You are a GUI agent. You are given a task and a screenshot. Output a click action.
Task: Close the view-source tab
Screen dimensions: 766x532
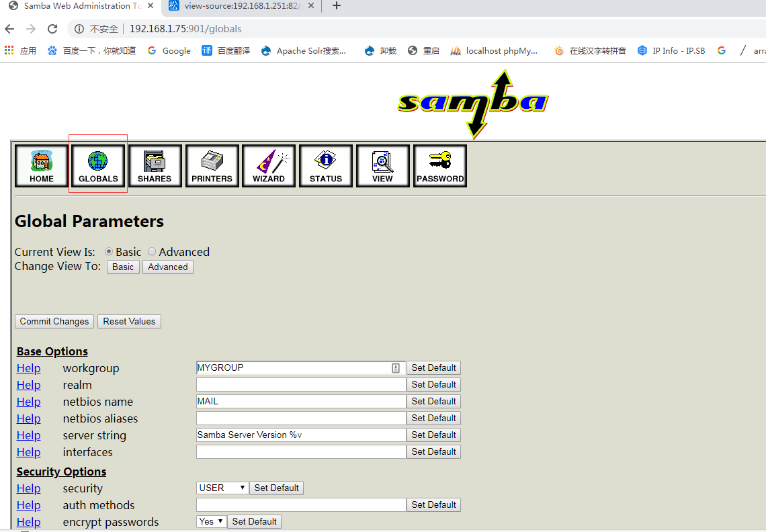click(x=311, y=6)
